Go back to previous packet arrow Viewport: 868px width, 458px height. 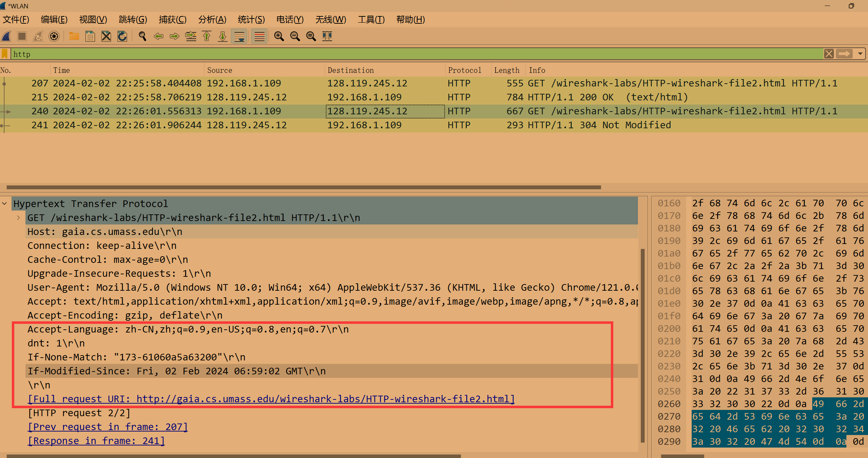coord(159,36)
